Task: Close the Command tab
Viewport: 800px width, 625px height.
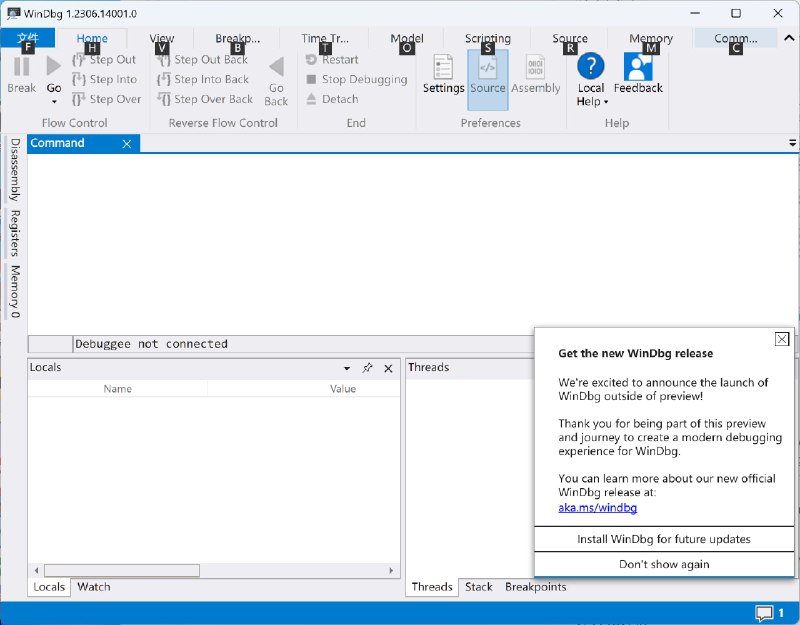Action: coord(127,144)
